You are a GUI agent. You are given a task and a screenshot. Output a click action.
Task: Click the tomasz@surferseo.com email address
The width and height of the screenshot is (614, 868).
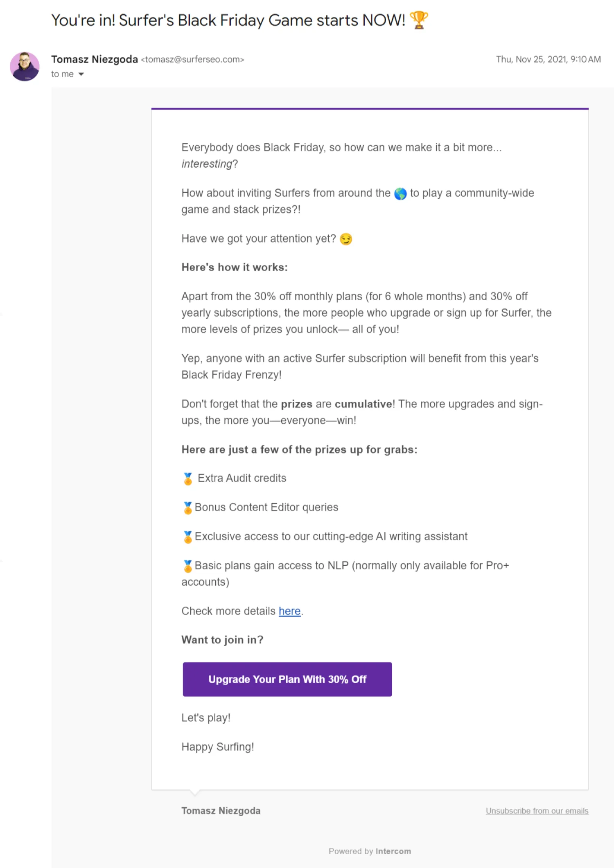[192, 60]
